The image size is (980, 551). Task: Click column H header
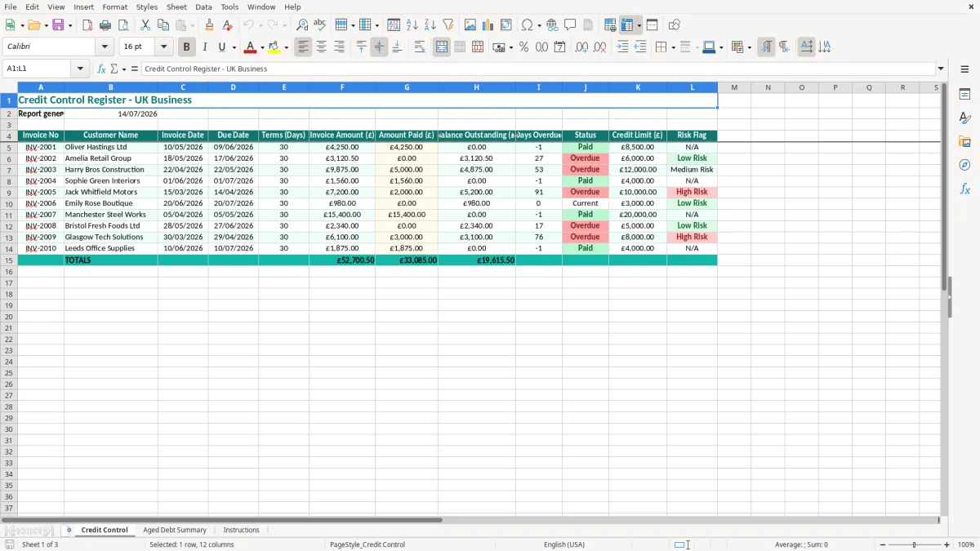point(477,87)
